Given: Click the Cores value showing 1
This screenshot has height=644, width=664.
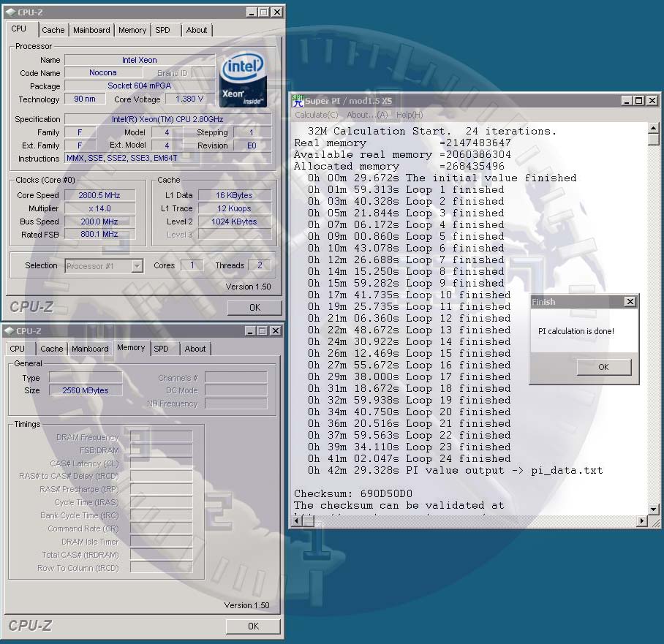Looking at the screenshot, I should (x=192, y=265).
